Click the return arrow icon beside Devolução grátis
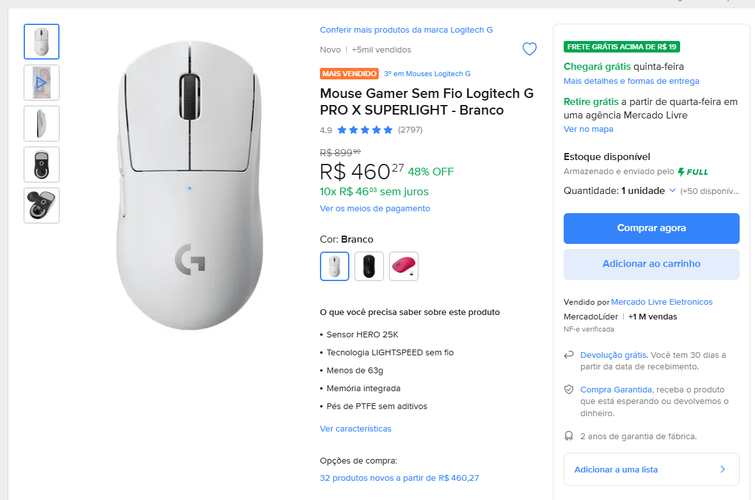 tap(569, 354)
